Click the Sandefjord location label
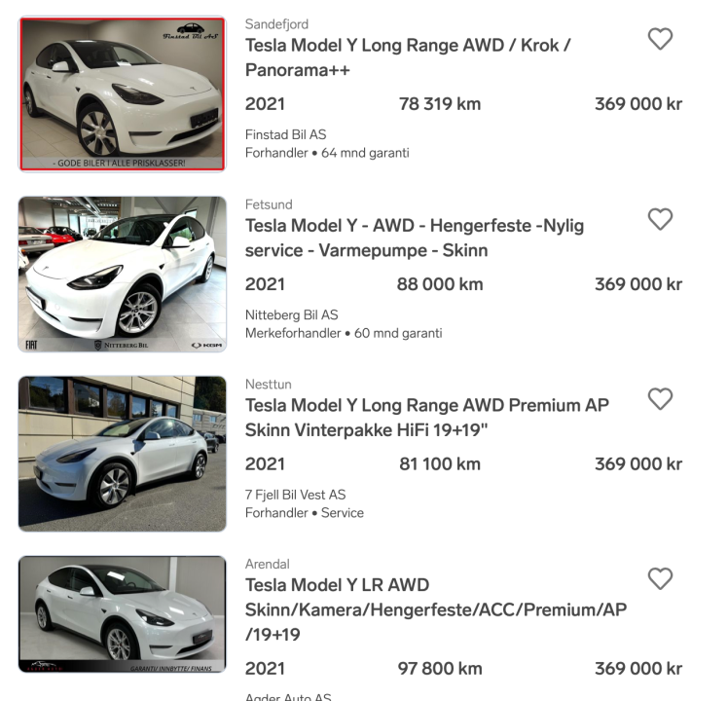Viewport: 728px width, 701px height. click(276, 24)
